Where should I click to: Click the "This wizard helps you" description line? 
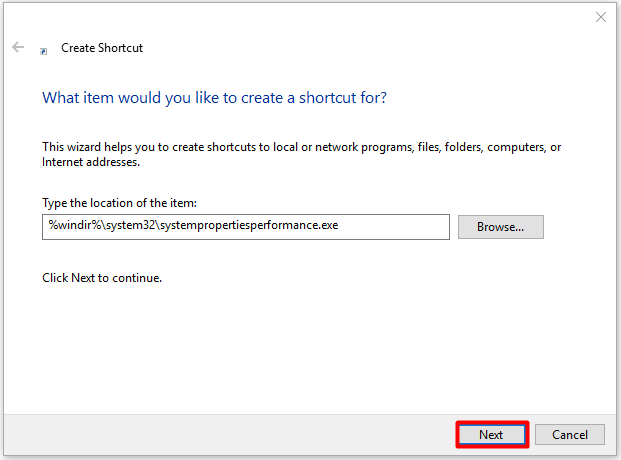300,147
